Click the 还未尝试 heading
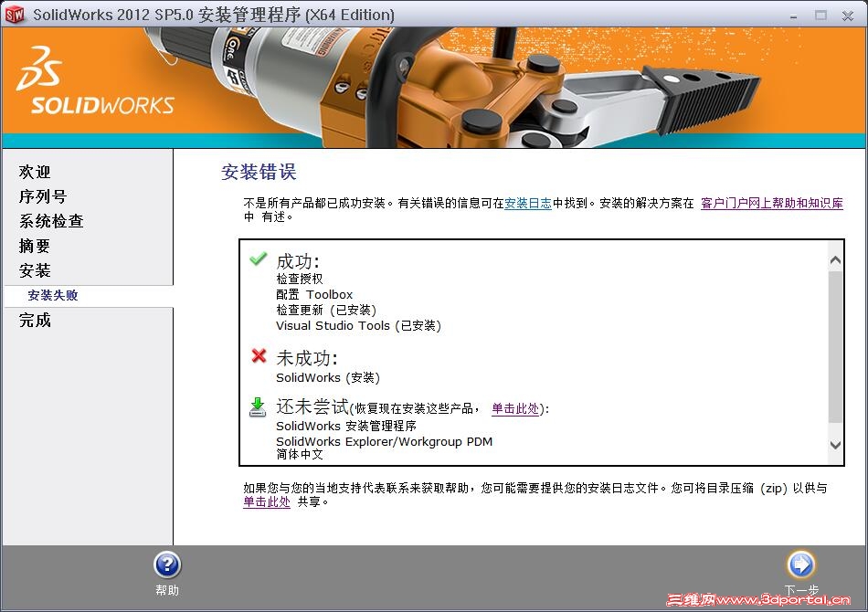This screenshot has width=868, height=612. click(312, 406)
